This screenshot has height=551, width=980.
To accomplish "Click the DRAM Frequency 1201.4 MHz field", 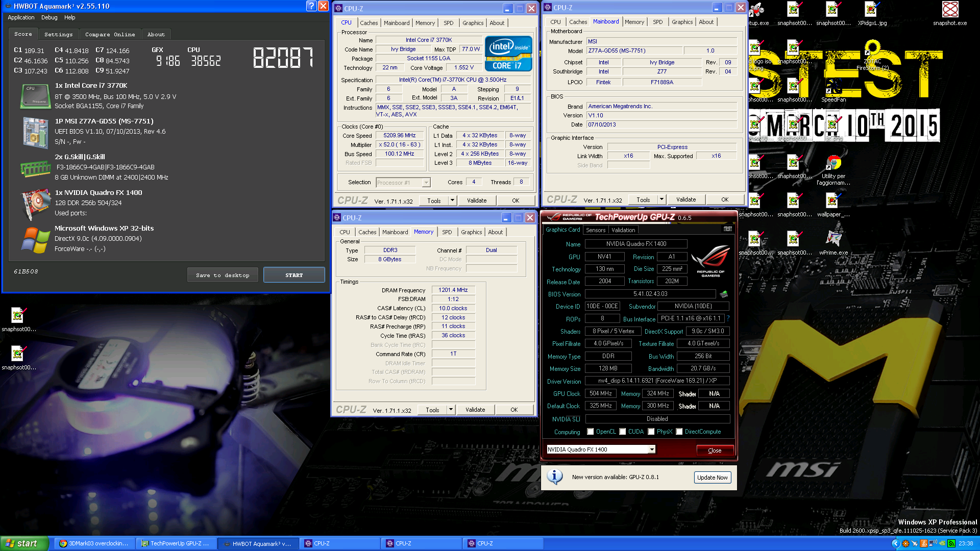I will coord(453,290).
